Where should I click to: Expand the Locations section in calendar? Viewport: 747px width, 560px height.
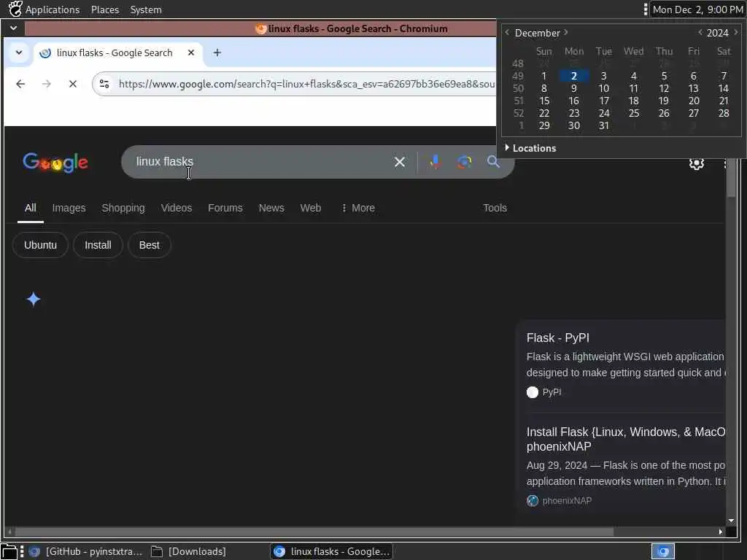(x=530, y=148)
